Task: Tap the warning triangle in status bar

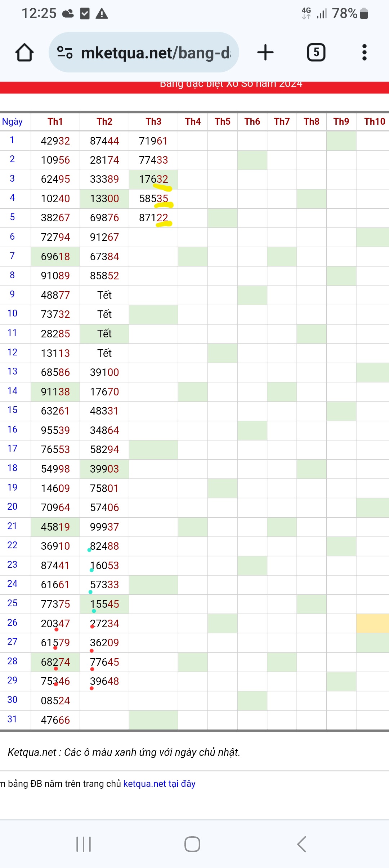Action: (x=102, y=14)
